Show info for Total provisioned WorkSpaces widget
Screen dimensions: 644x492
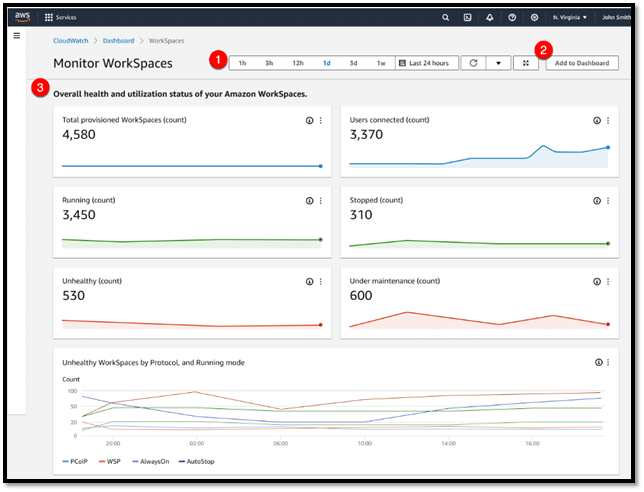click(310, 120)
